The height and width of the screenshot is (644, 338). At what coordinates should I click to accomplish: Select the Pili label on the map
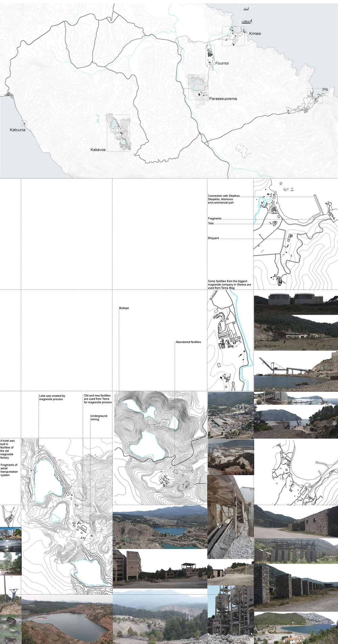(325, 90)
